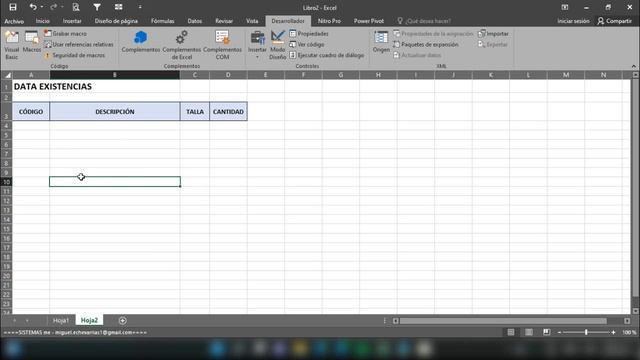Switch to the Vista tab
The image size is (640, 360).
[252, 21]
